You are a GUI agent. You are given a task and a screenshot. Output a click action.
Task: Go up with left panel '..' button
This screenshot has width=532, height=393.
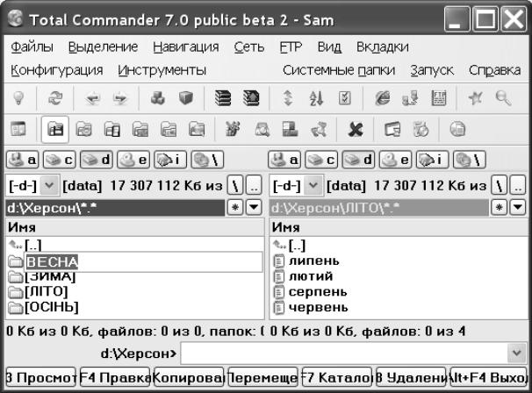(x=254, y=185)
